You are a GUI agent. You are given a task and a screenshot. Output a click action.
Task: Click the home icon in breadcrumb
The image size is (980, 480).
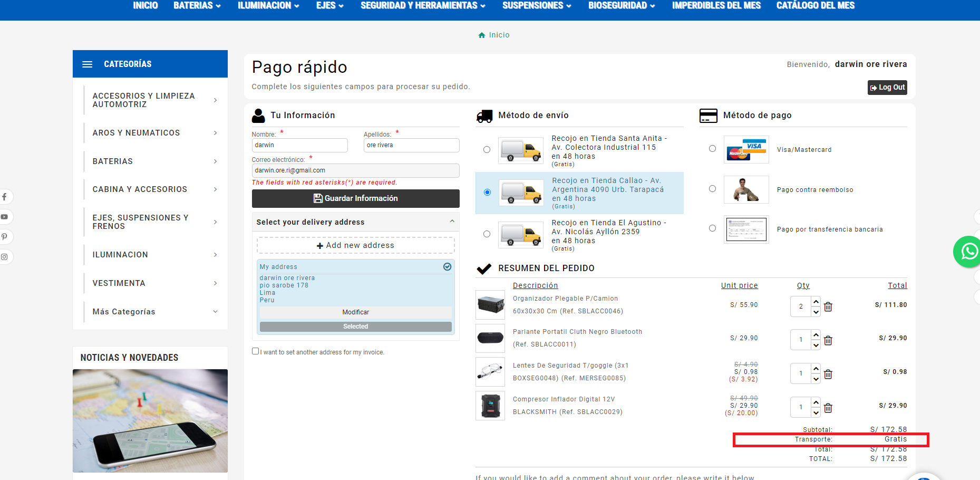click(x=481, y=35)
